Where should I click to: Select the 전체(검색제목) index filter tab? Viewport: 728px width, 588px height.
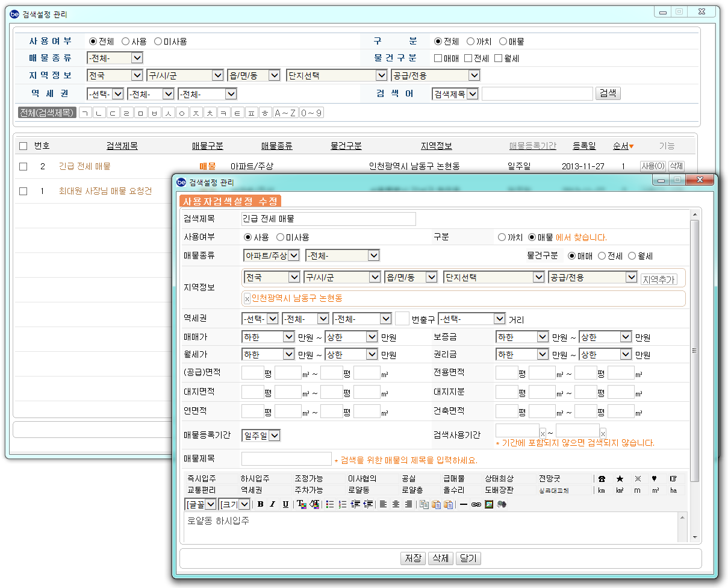click(47, 113)
